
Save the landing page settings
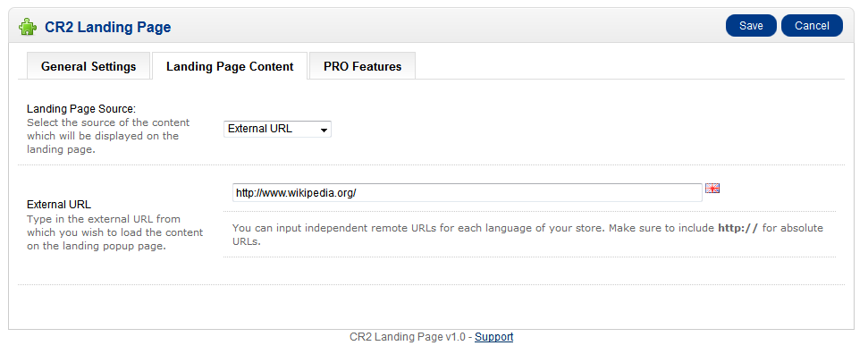tap(751, 26)
